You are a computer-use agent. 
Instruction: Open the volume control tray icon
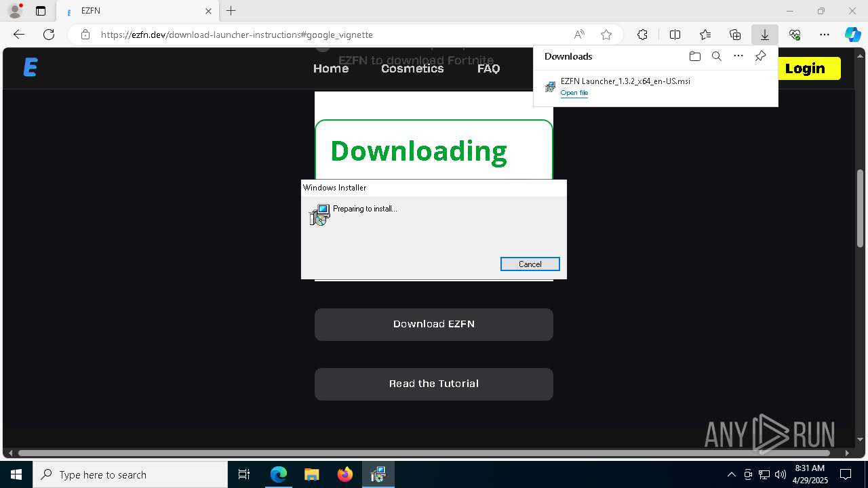781,474
